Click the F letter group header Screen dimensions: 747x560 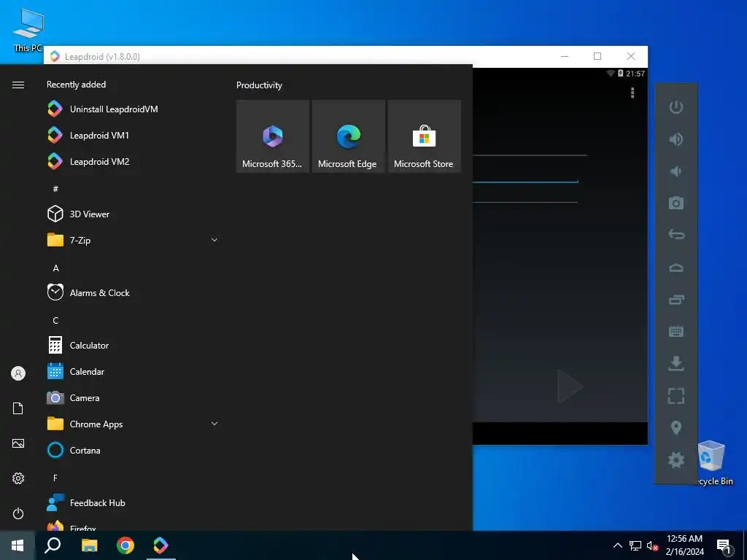click(55, 478)
